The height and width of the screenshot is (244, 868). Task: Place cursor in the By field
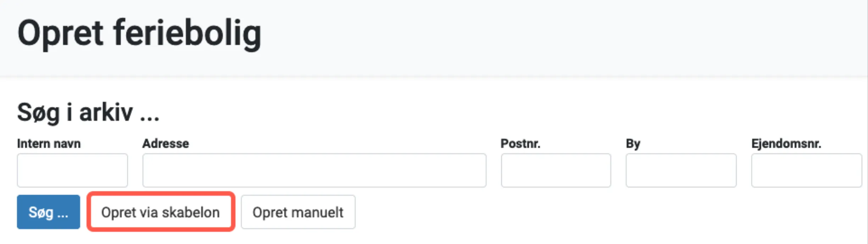[x=681, y=170]
